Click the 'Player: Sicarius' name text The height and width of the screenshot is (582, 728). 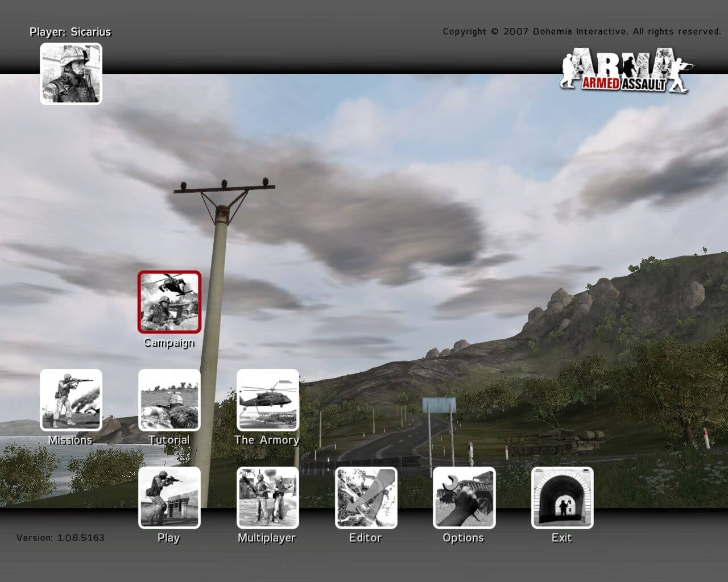click(71, 32)
